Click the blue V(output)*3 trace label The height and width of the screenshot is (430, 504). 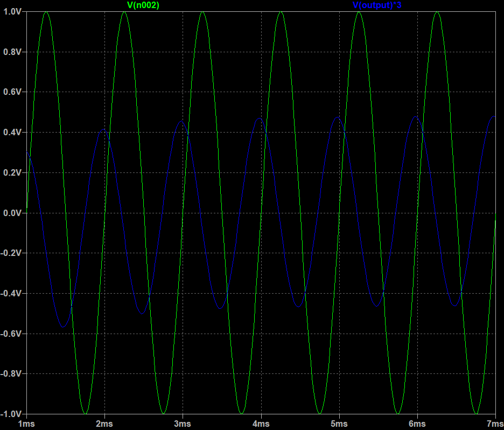(x=377, y=5)
